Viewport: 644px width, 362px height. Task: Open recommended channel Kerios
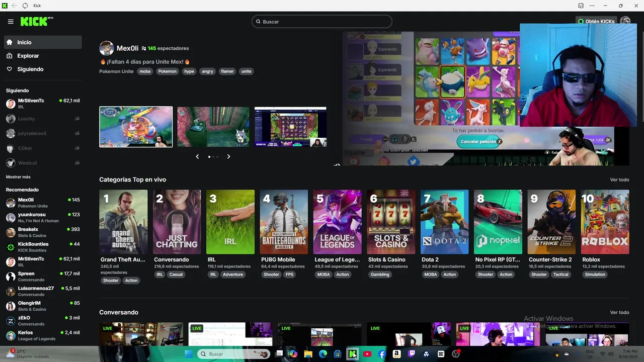pyautogui.click(x=43, y=335)
